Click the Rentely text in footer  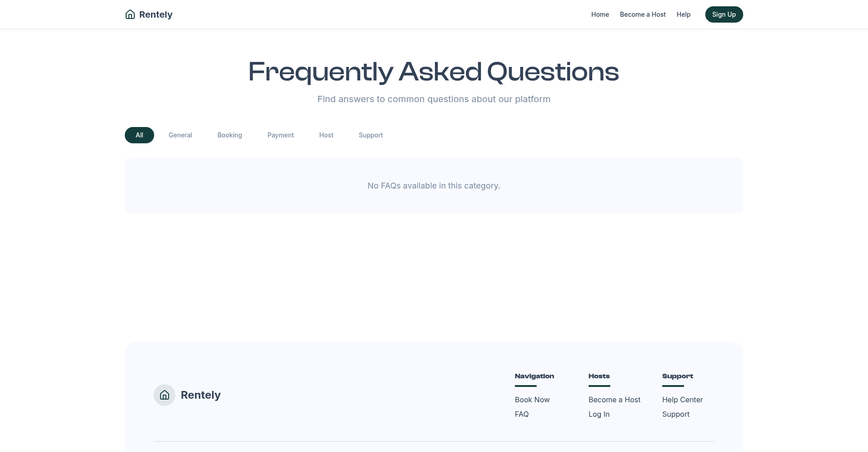point(201,395)
